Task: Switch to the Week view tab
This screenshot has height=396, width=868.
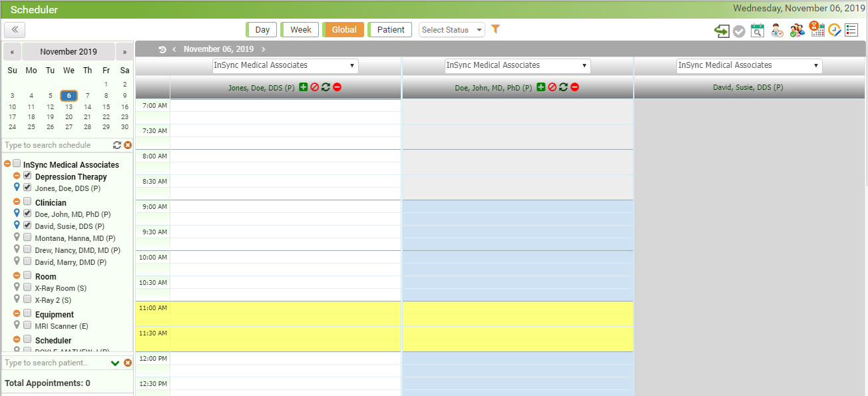Action: [x=300, y=30]
